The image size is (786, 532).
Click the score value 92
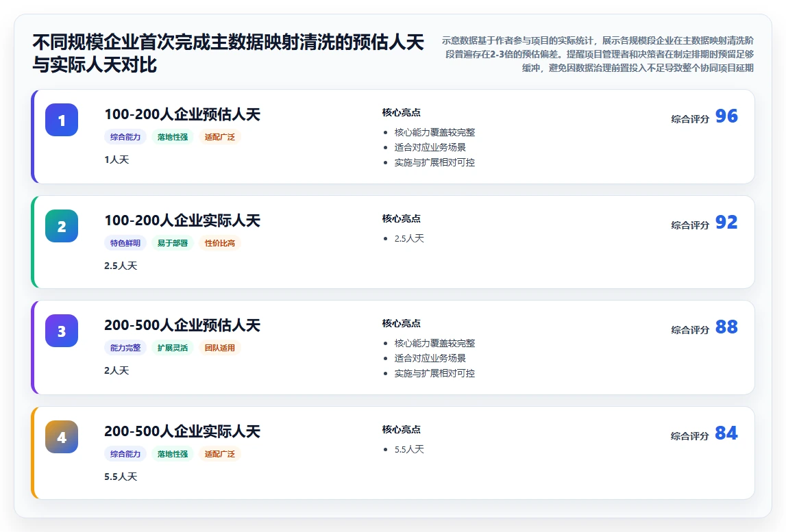click(726, 223)
